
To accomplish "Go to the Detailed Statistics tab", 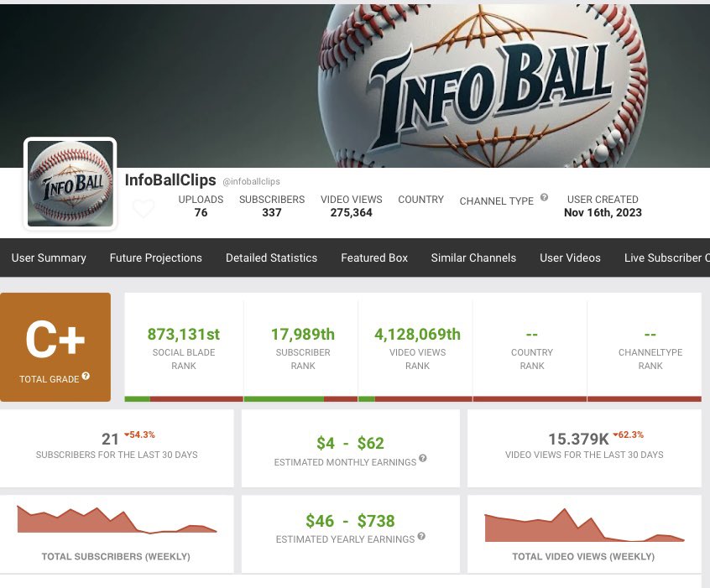I will (x=271, y=258).
